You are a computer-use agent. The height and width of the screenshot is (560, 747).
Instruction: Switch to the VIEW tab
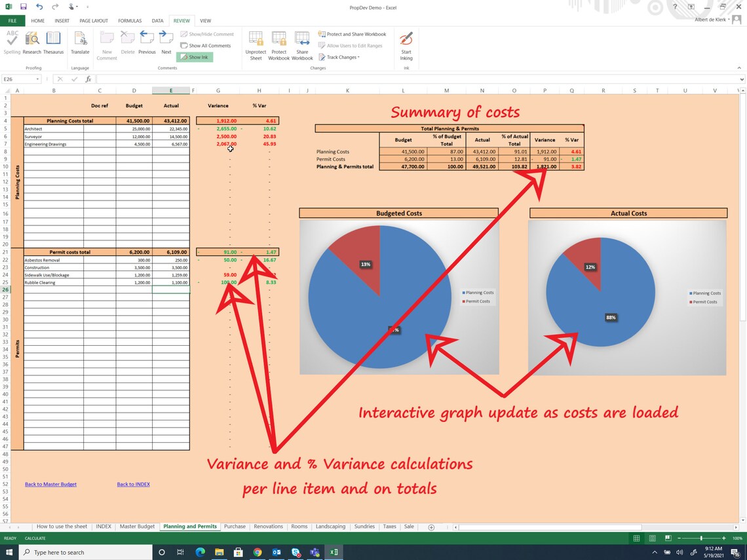coord(205,21)
